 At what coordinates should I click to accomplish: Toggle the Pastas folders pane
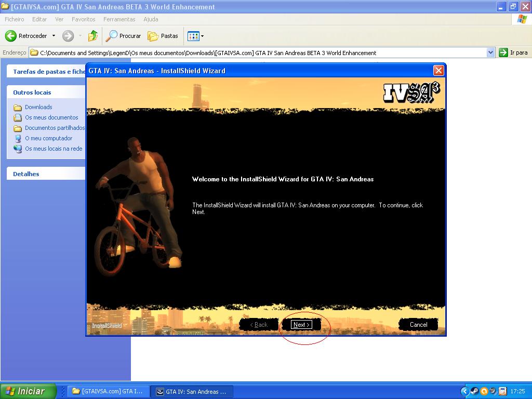(163, 36)
